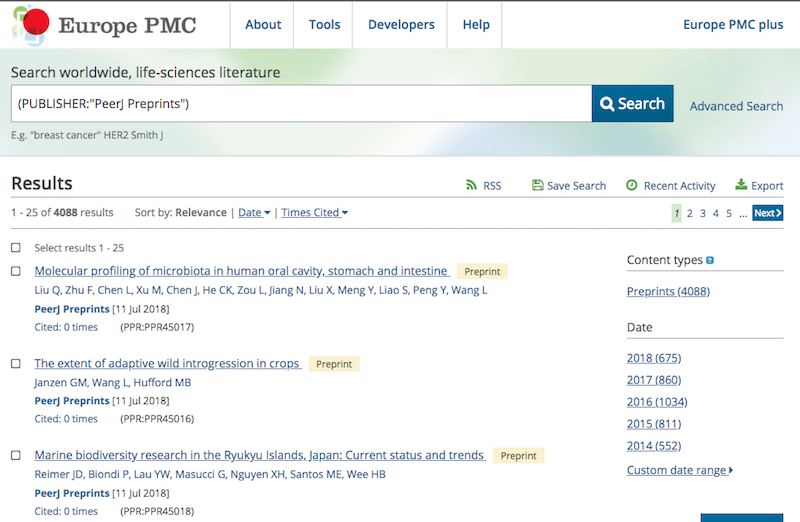Open The extent of adaptive wild introgression article

[168, 363]
